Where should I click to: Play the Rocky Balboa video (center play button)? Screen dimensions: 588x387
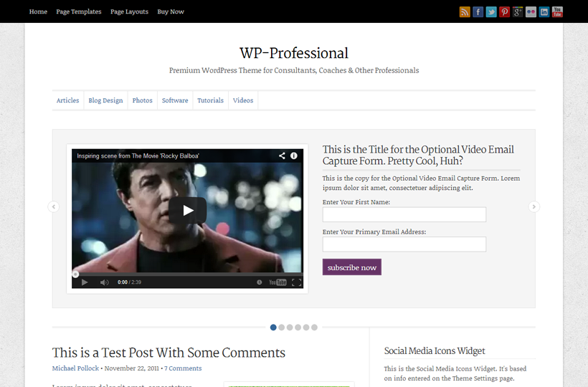187,210
